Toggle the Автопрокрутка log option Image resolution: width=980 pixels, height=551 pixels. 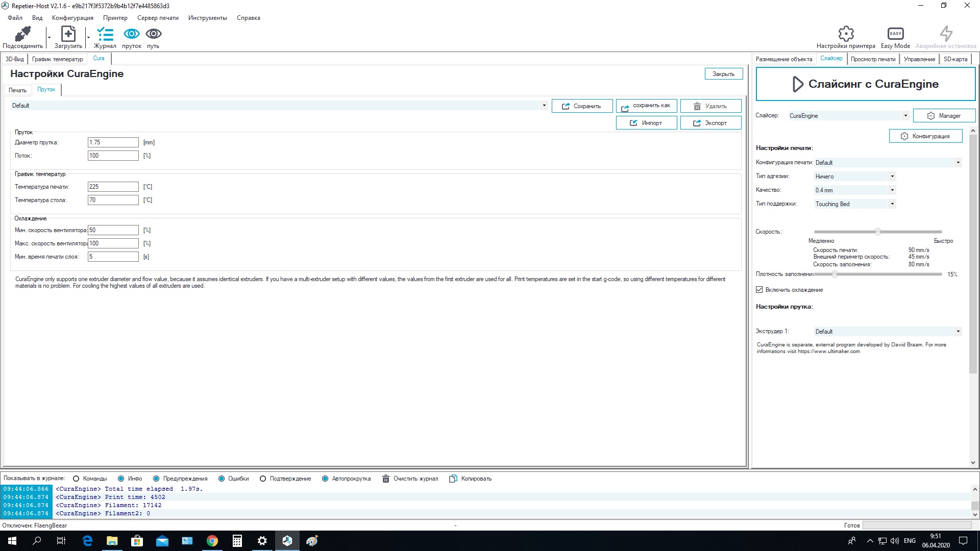tap(325, 479)
